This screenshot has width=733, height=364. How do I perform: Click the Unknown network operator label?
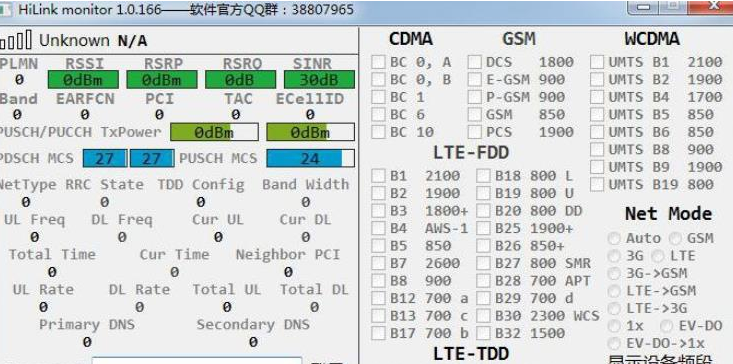(74, 41)
